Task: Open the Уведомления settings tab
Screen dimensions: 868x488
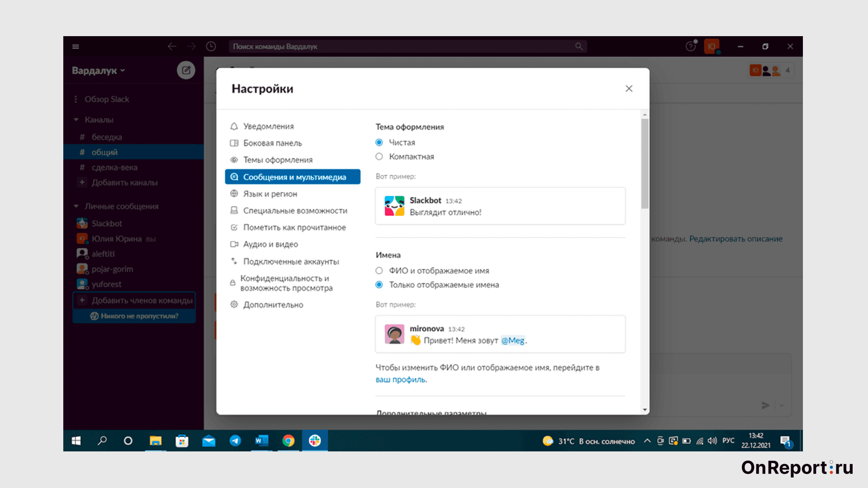Action: 292,126
